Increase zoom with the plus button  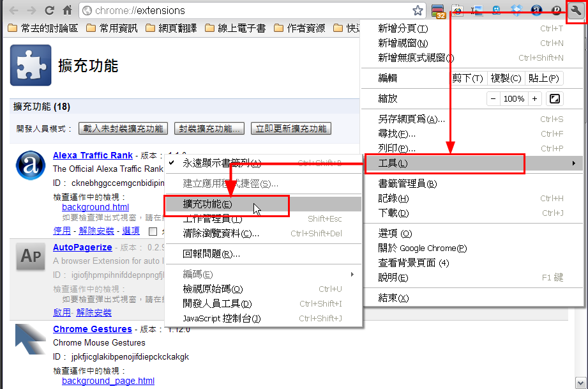[x=535, y=98]
